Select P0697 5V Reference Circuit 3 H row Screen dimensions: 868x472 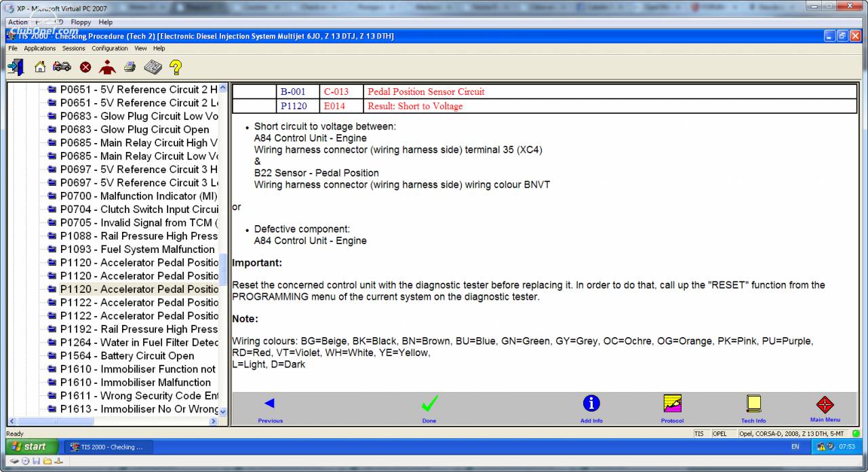coord(133,170)
